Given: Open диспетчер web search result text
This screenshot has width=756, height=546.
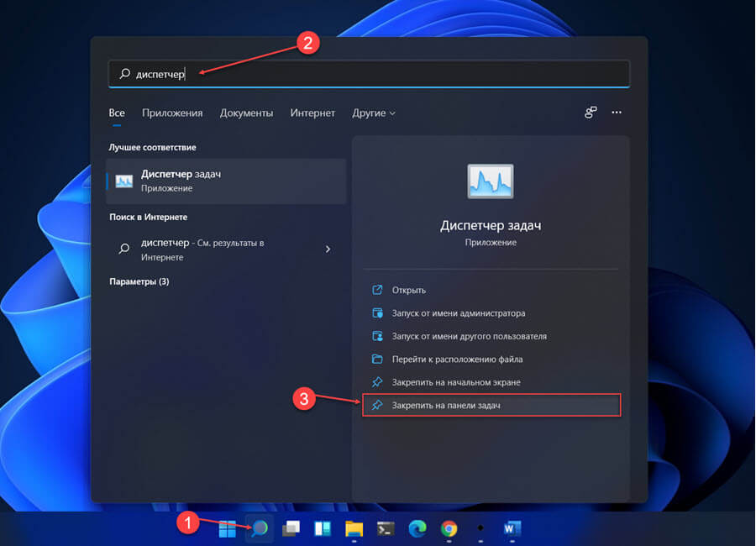Looking at the screenshot, I should click(202, 249).
